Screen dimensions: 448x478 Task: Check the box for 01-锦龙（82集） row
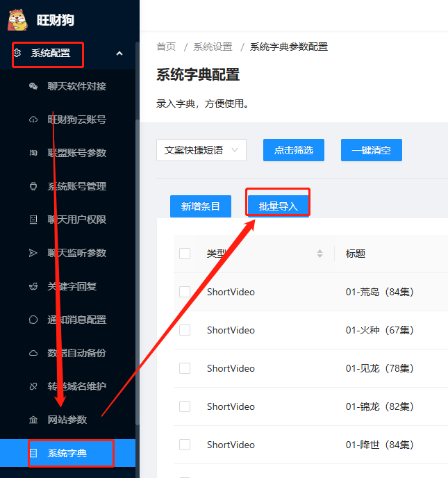[185, 406]
